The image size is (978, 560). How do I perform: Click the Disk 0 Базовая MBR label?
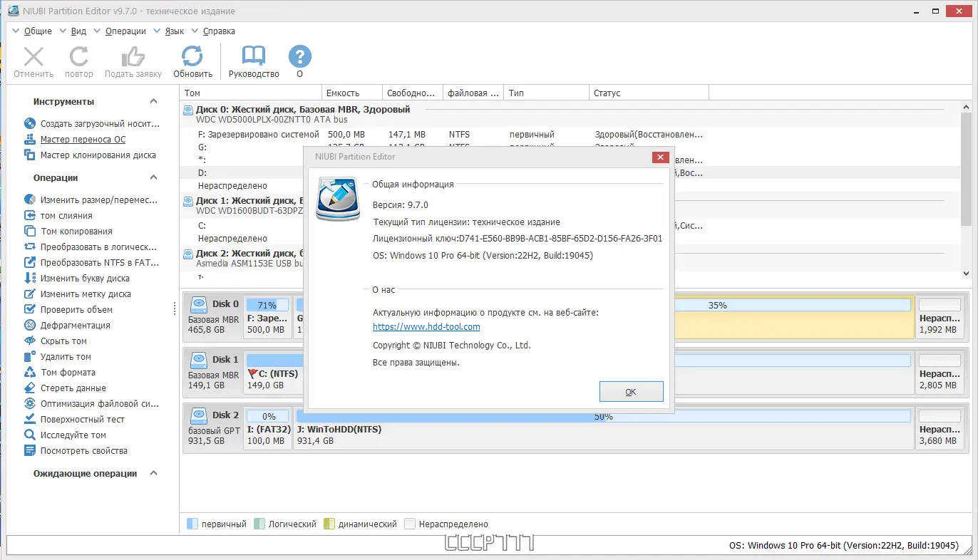(x=213, y=319)
